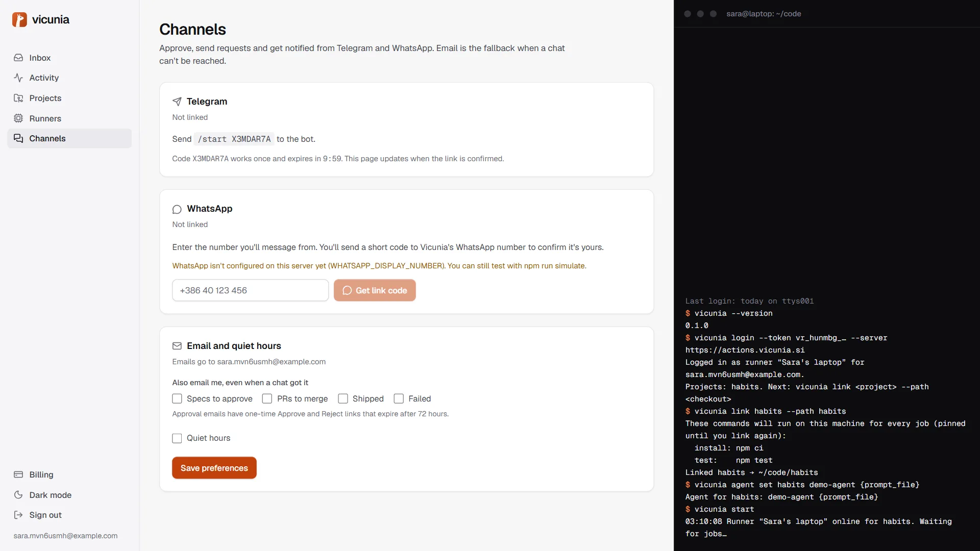
Task: Click the code expiry notice text
Action: pos(338,159)
